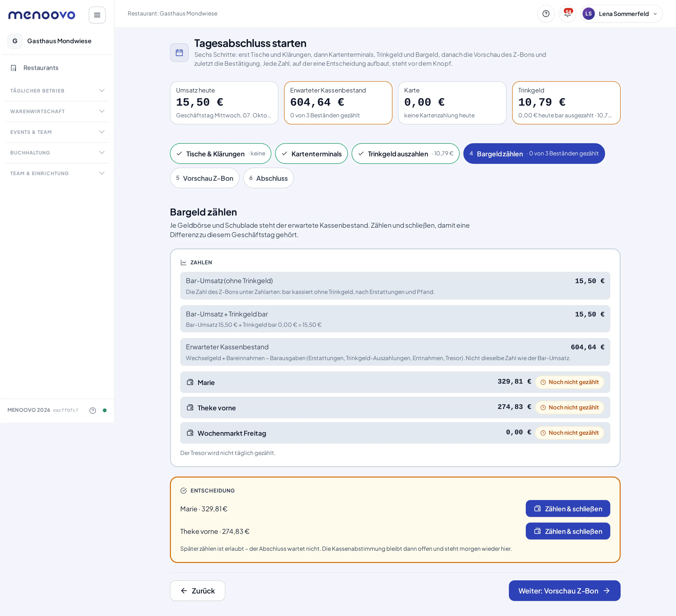Jump to step 6 Abschluss
The height and width of the screenshot is (616, 676).
pyautogui.click(x=268, y=178)
